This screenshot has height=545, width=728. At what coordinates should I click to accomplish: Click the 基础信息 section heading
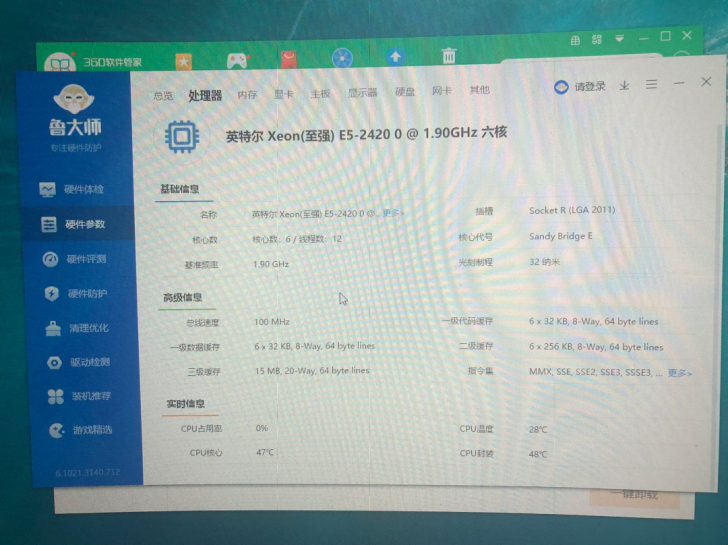pyautogui.click(x=180, y=188)
